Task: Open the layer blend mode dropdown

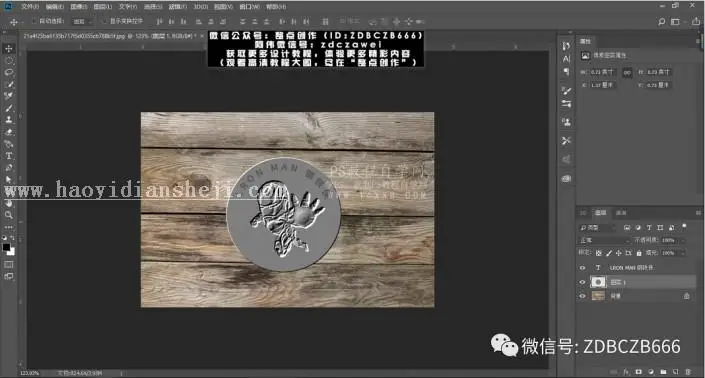Action: click(604, 240)
